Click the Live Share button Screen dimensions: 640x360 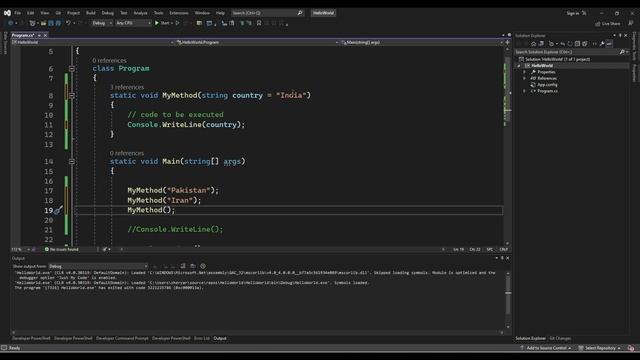point(608,24)
